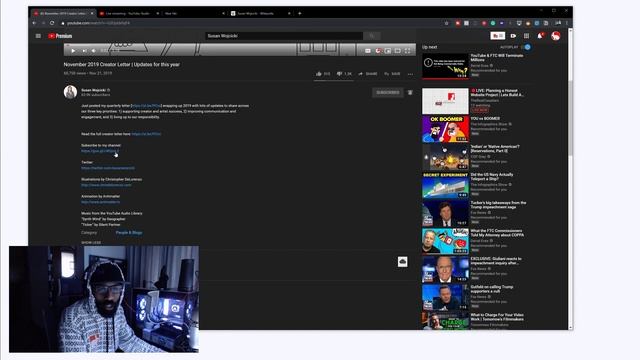Click Show Less under the description
Screen dimensions: 640x360
pyautogui.click(x=91, y=242)
